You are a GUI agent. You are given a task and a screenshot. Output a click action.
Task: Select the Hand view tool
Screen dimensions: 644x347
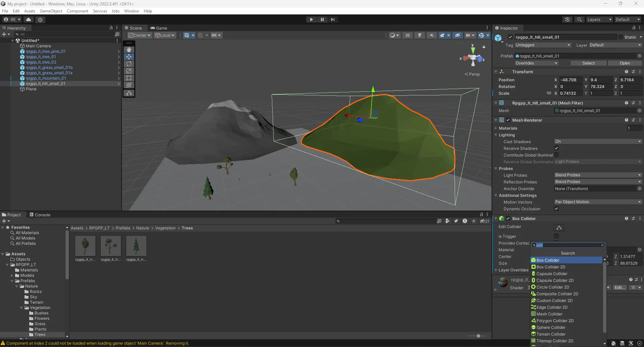[129, 50]
